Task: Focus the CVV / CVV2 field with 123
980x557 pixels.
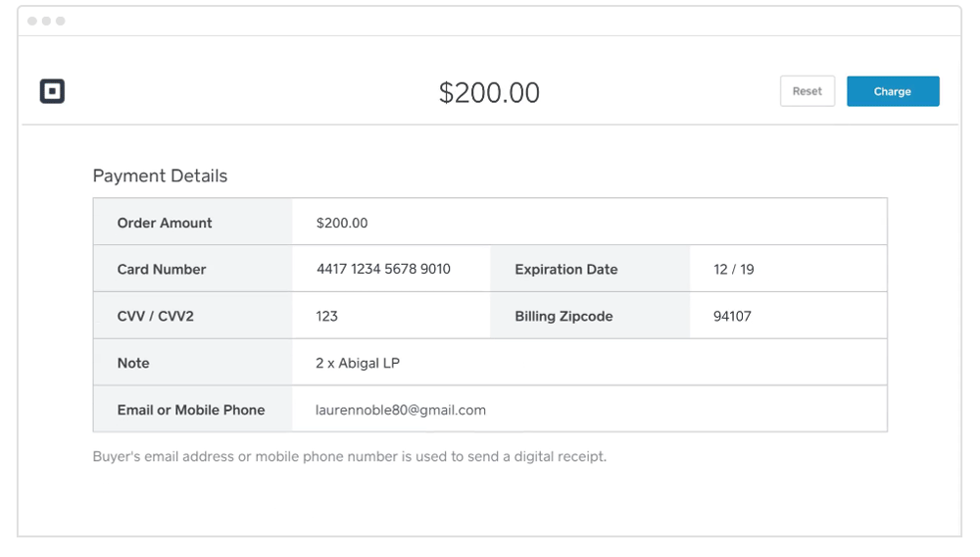Action: point(391,316)
